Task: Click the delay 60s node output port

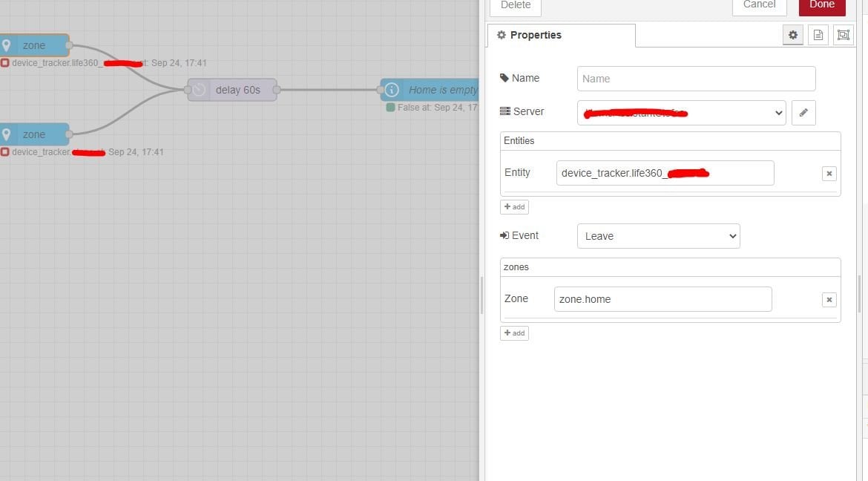Action: coord(276,90)
